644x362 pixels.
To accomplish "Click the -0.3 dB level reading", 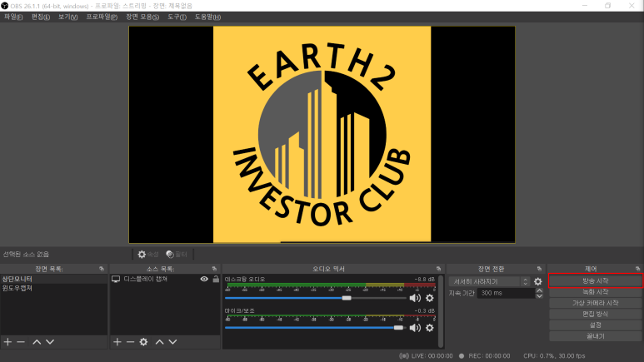I will tap(424, 310).
